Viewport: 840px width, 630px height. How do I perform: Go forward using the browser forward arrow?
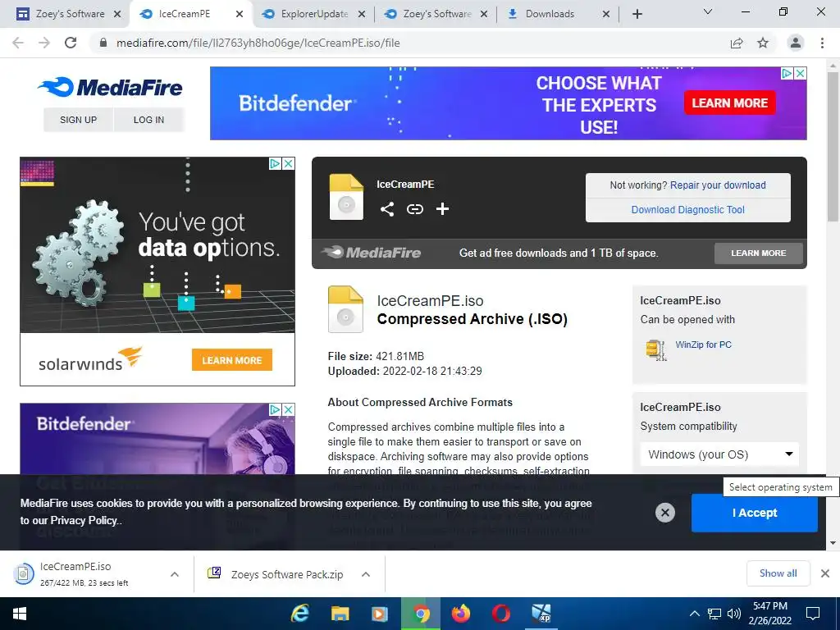(44, 43)
